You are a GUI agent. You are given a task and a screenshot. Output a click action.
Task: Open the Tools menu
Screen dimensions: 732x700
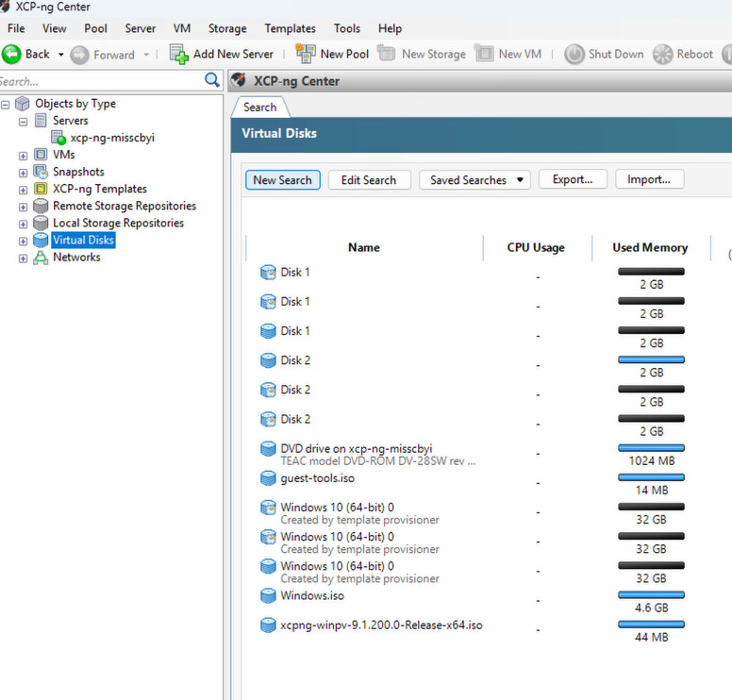(x=347, y=28)
